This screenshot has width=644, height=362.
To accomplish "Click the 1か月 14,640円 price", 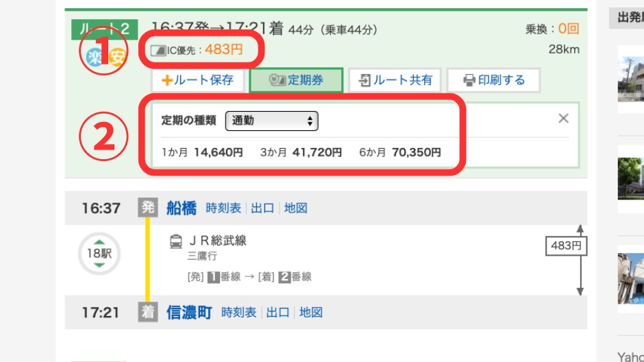I will coord(202,152).
